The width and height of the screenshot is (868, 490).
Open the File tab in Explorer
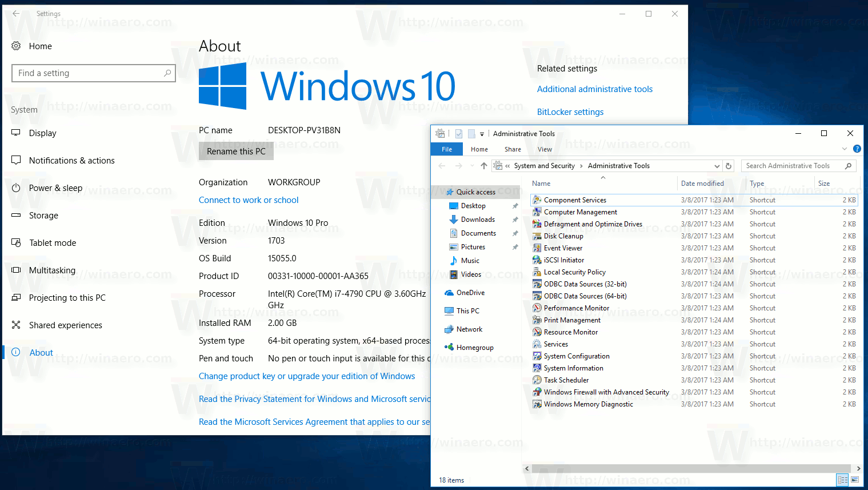pos(447,149)
